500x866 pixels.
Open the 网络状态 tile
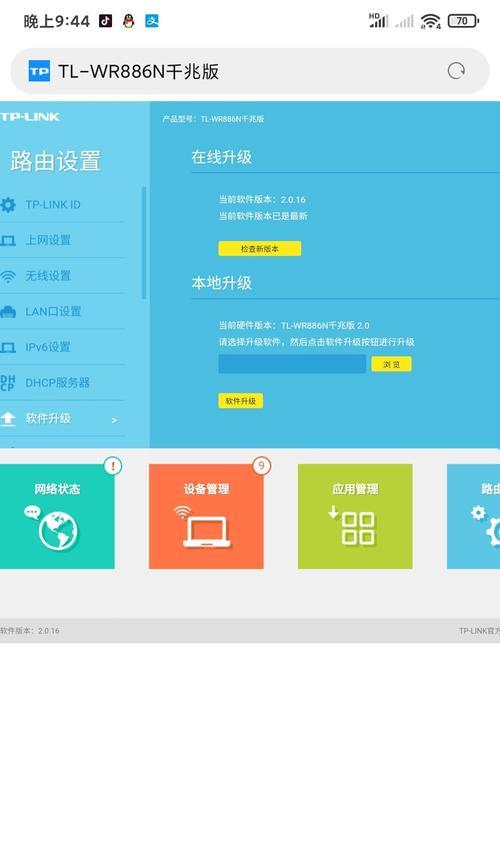57,516
